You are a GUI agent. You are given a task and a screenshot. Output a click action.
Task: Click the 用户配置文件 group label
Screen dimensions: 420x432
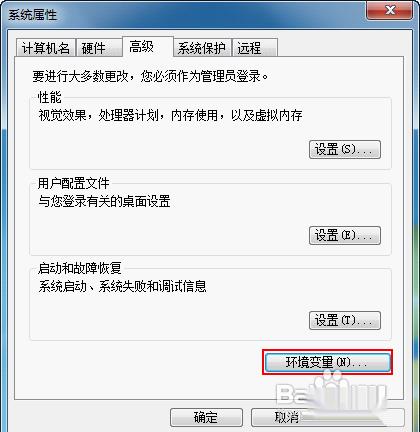point(73,183)
